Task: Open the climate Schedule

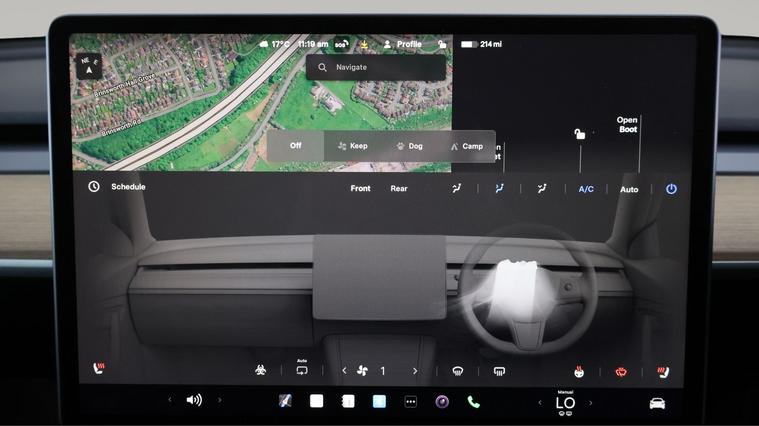Action: (128, 186)
